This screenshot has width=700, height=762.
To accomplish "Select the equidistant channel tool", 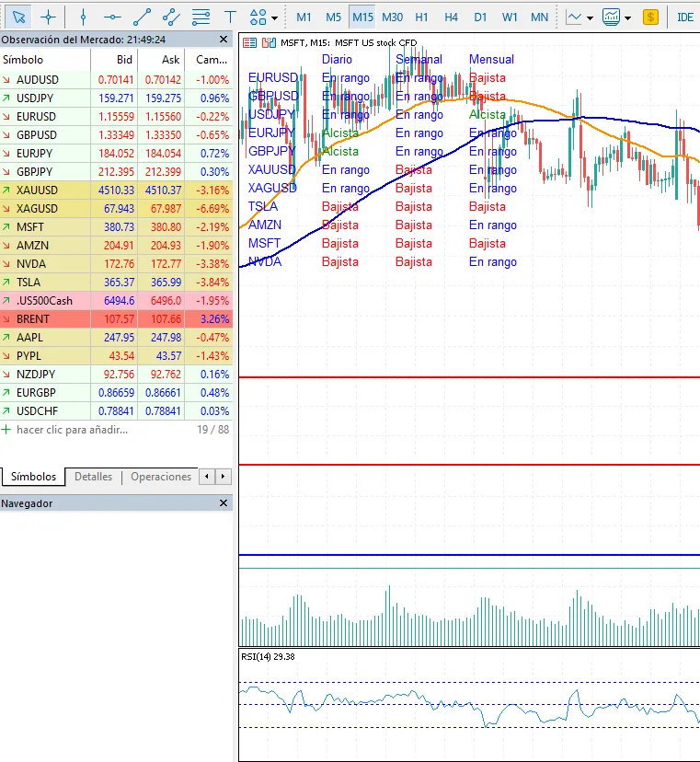I will [171, 17].
